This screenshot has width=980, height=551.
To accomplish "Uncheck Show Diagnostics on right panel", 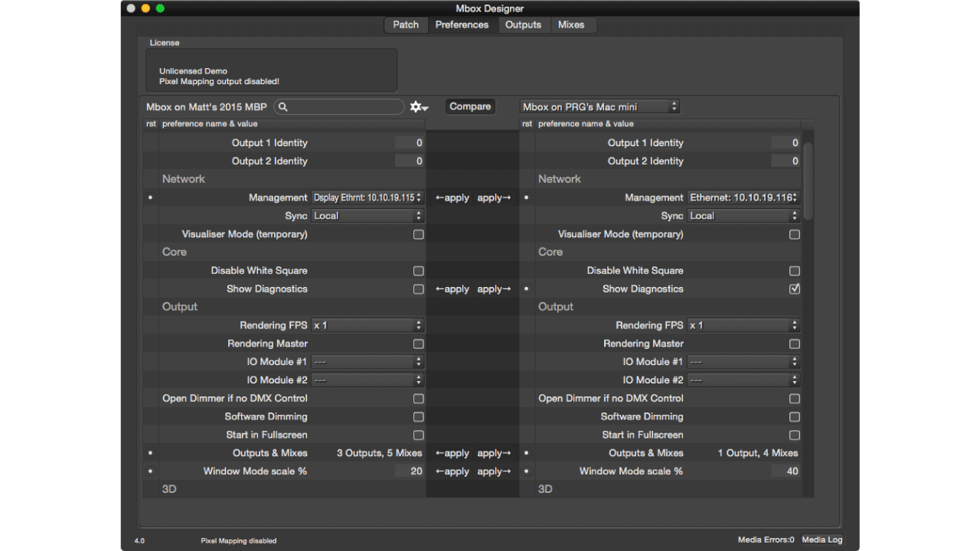I will click(795, 289).
